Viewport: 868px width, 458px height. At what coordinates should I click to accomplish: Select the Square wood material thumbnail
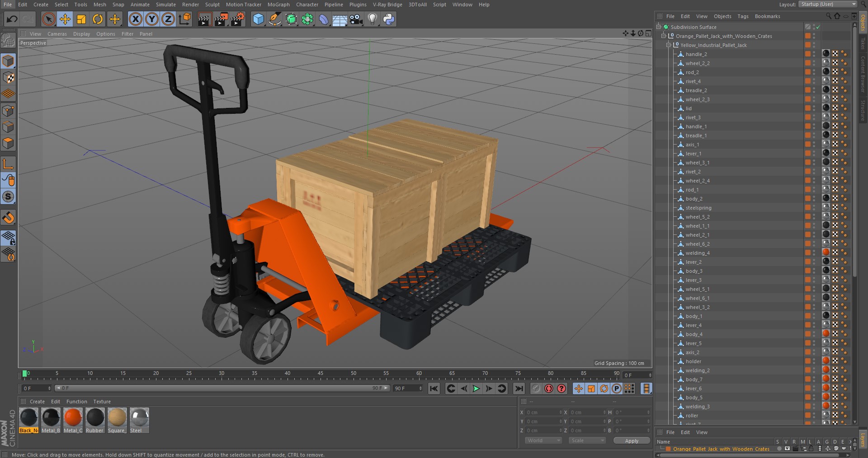point(117,420)
